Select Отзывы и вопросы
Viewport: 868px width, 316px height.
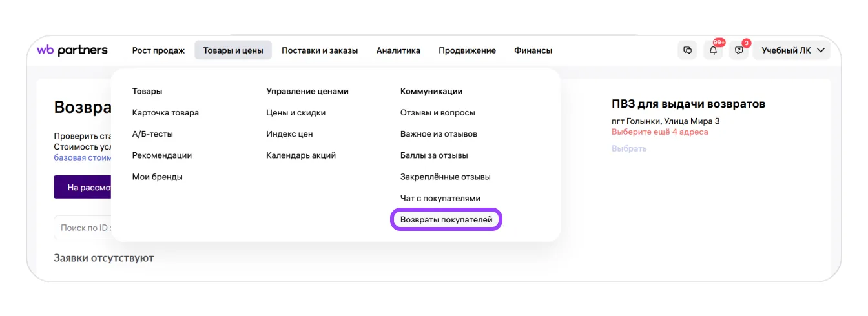437,113
